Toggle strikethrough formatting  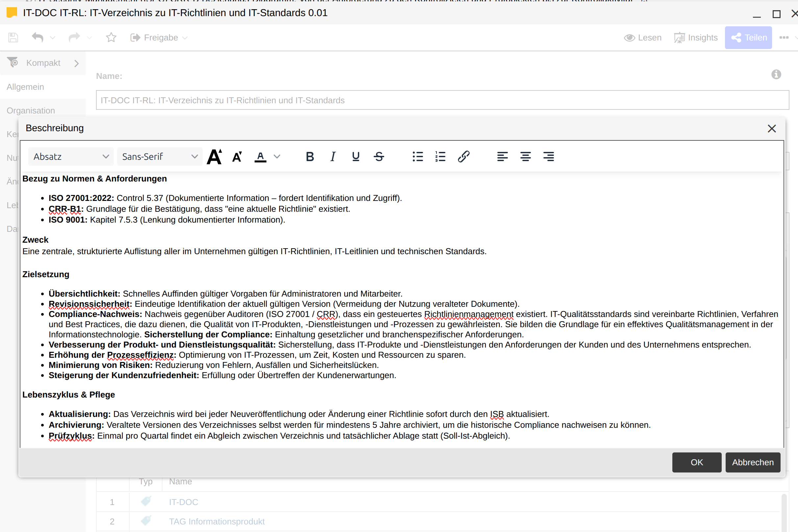tap(379, 157)
